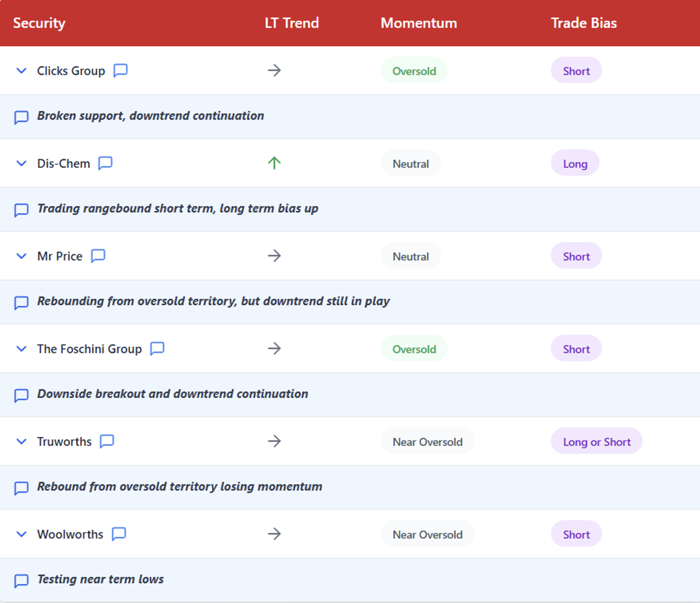
Task: Click note icon beside 'Rebounding from oversold territory'
Action: pos(21,303)
